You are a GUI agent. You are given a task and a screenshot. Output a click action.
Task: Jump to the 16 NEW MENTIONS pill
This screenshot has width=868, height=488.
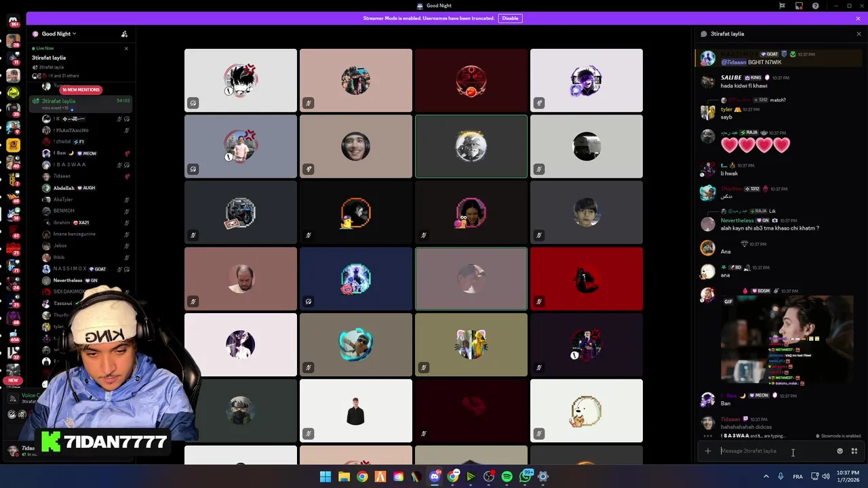[81, 89]
